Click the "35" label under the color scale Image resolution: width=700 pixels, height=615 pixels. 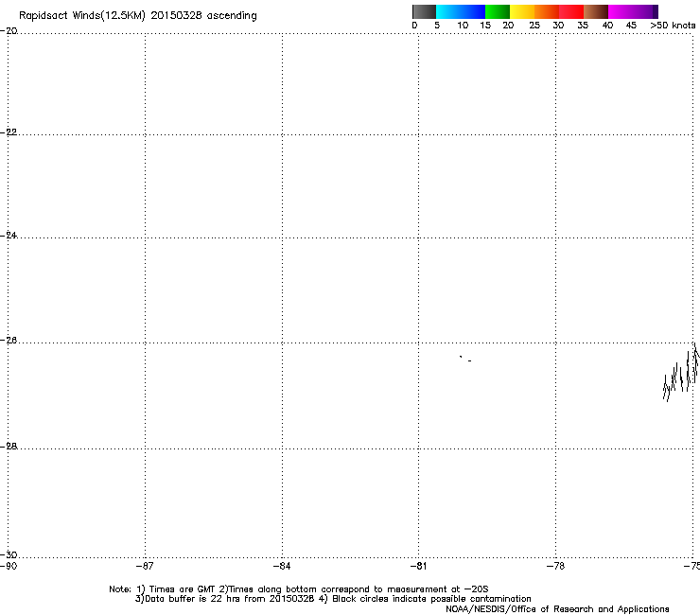point(583,26)
